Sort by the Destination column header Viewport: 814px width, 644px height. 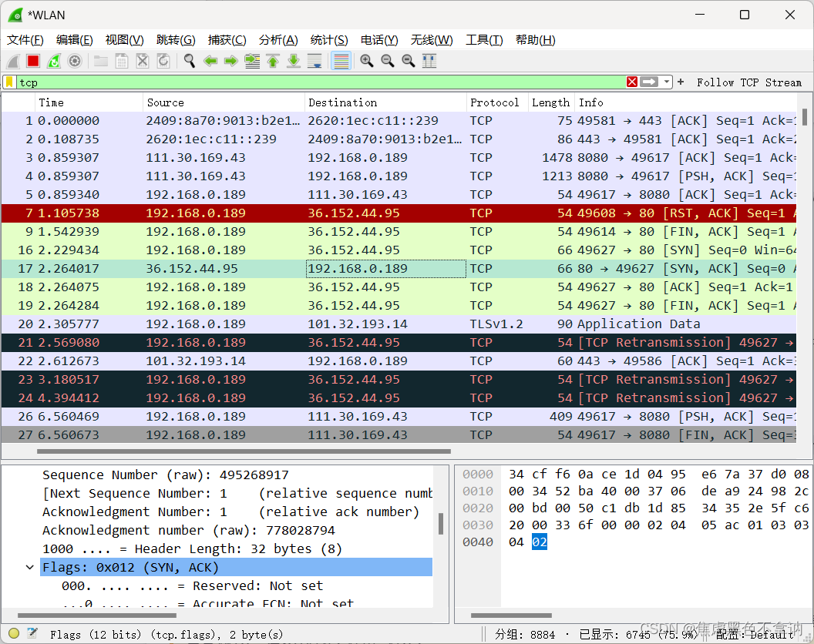[385, 102]
